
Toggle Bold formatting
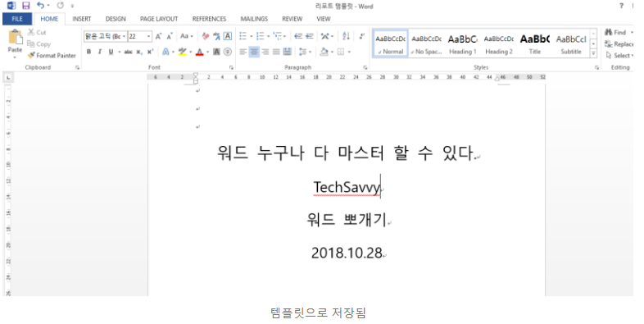coord(88,52)
